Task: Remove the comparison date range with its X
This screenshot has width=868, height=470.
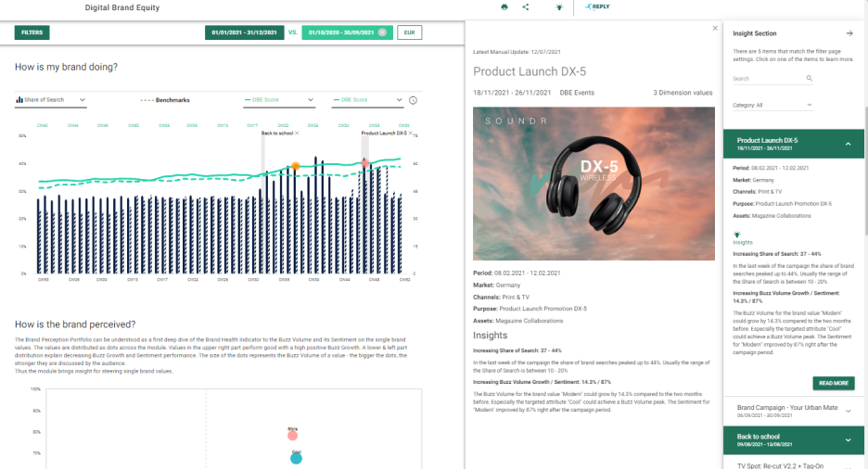Action: click(x=382, y=32)
